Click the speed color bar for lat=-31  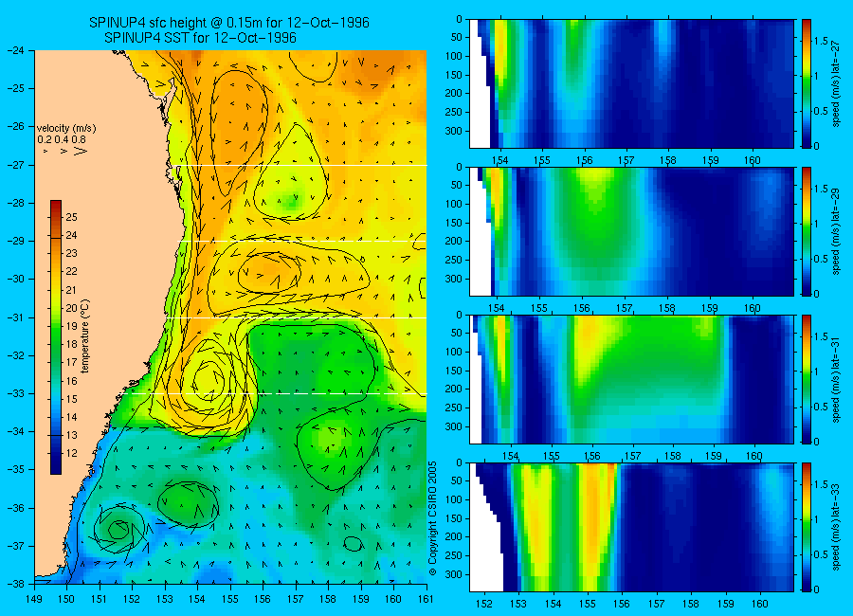point(806,379)
